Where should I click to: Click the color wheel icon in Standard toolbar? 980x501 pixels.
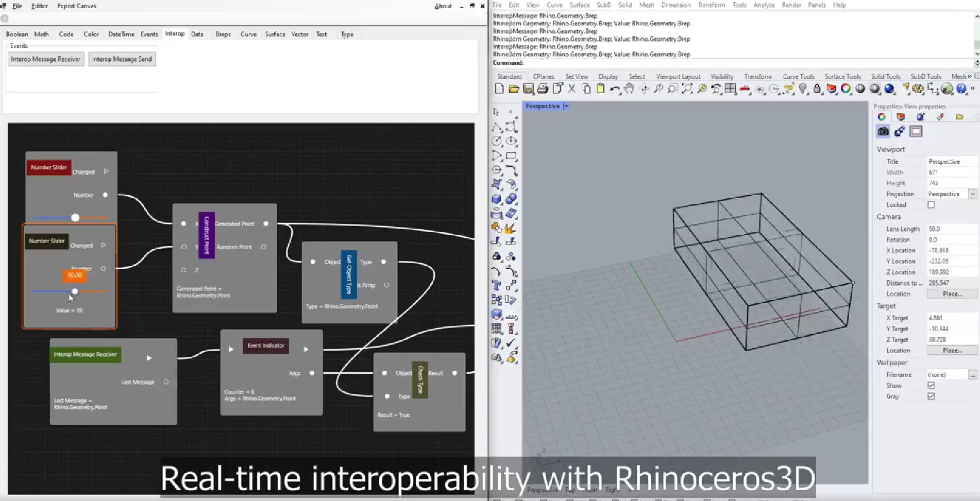846,89
